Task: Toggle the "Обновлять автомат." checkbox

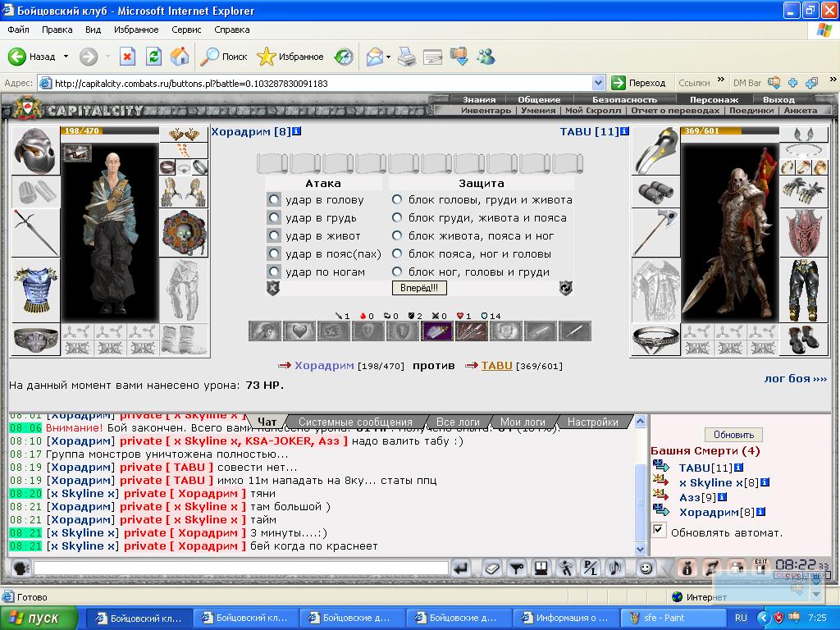Action: point(659,531)
